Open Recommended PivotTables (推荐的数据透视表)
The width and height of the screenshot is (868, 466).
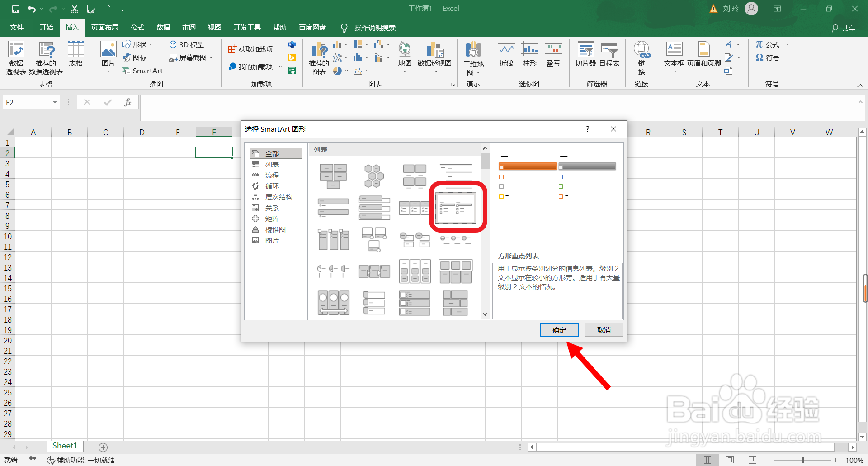pos(46,58)
